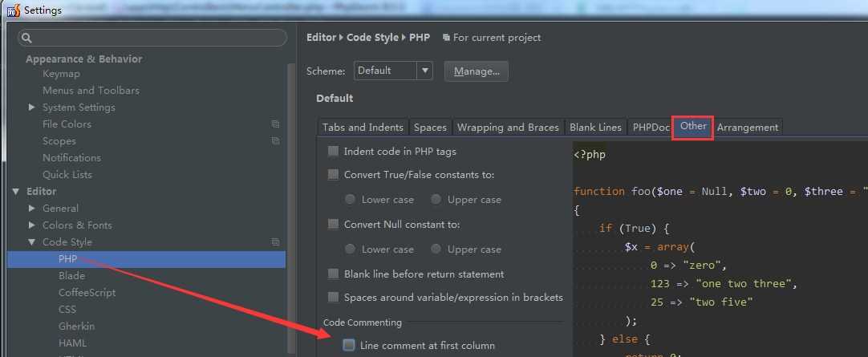Click the project-scope icon beside Code Style
The image size is (868, 357).
(x=275, y=242)
